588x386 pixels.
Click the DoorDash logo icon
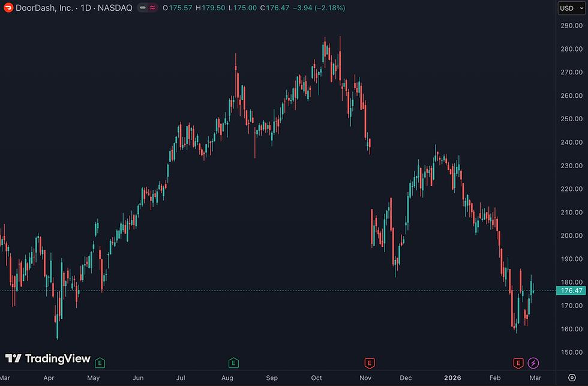tap(8, 7)
